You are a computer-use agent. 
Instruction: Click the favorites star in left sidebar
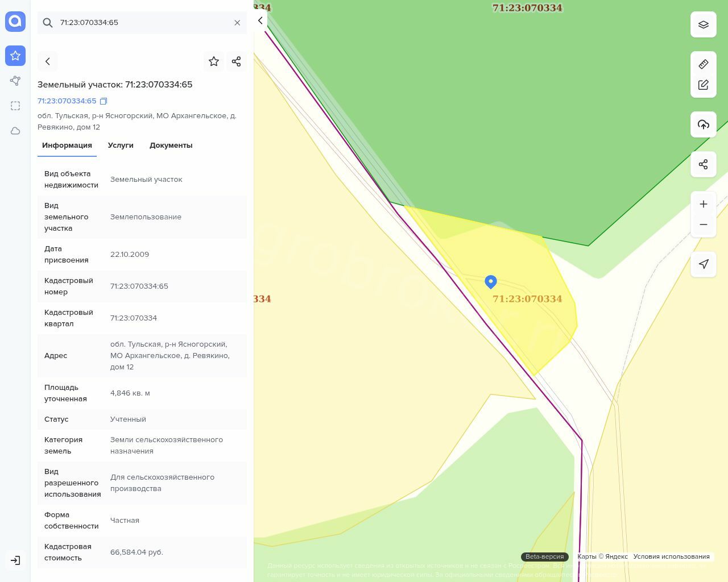[15, 56]
